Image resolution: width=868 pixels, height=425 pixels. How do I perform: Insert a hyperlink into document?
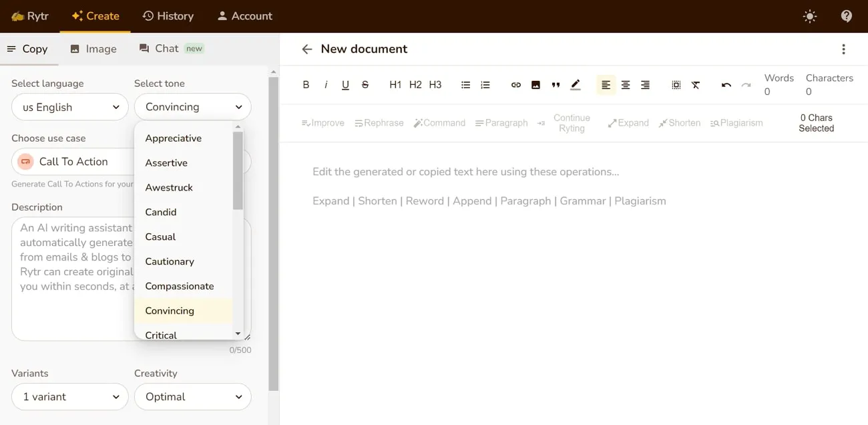tap(515, 85)
